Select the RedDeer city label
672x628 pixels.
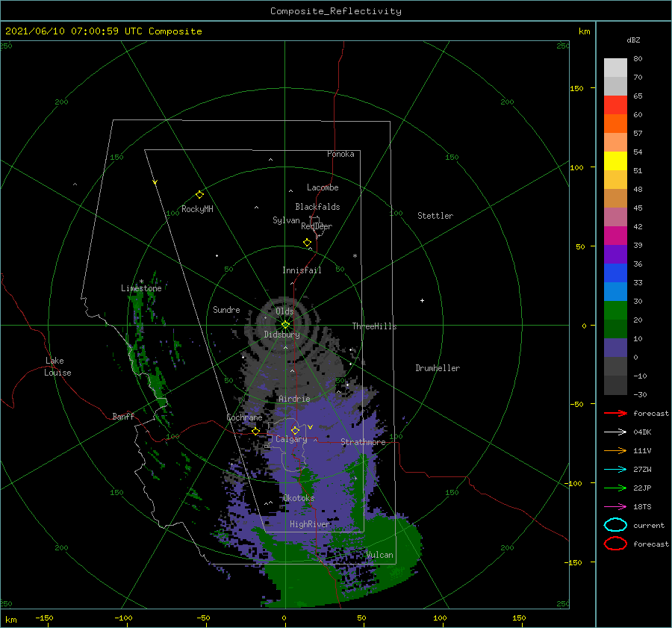[317, 226]
